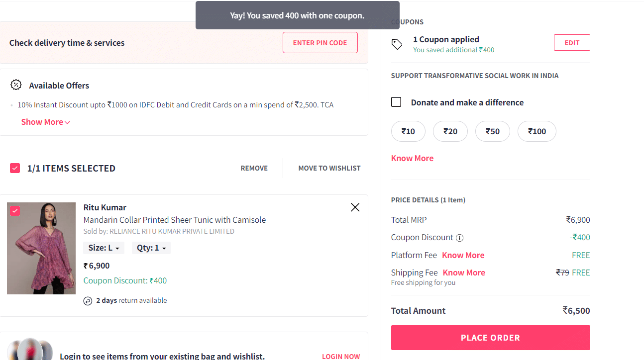Screen dimensions: 644x360
Task: Click Know More beside Platform Fee
Action: point(463,255)
